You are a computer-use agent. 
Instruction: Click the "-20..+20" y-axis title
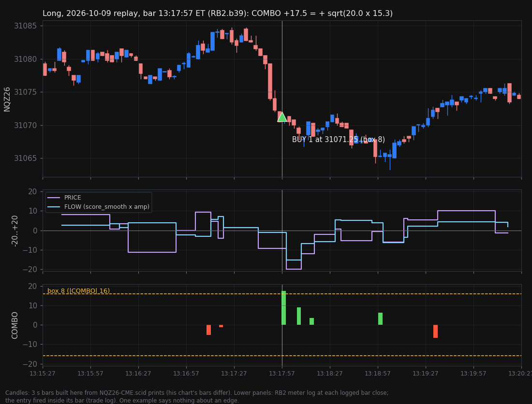point(14,231)
